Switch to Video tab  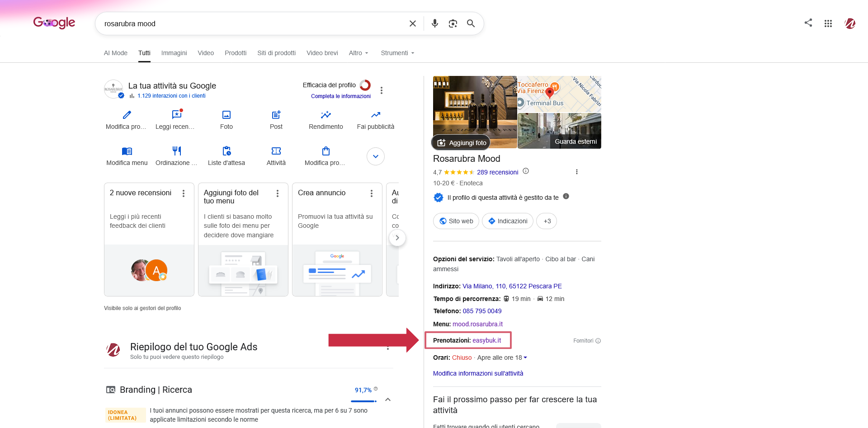(206, 53)
